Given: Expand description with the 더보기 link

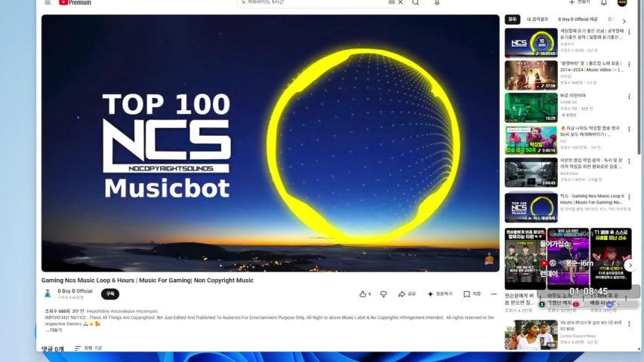Looking at the screenshot, I should [54, 330].
